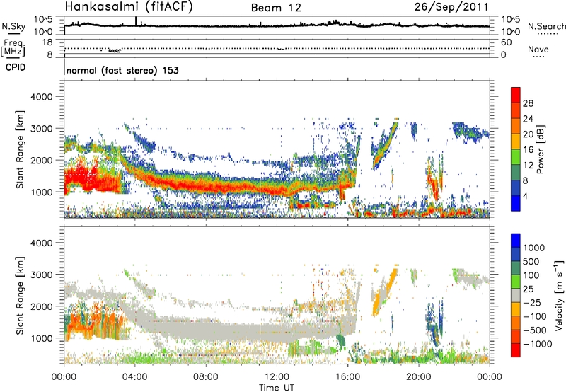The height and width of the screenshot is (392, 566).
Task: Click the 'Beam 12' label
Action: click(276, 8)
